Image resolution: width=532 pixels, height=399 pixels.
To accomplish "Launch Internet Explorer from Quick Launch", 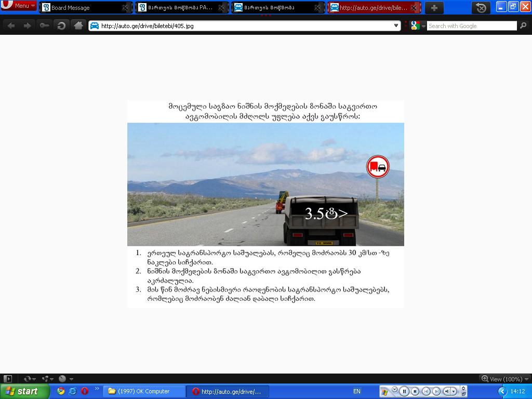I will [73, 391].
